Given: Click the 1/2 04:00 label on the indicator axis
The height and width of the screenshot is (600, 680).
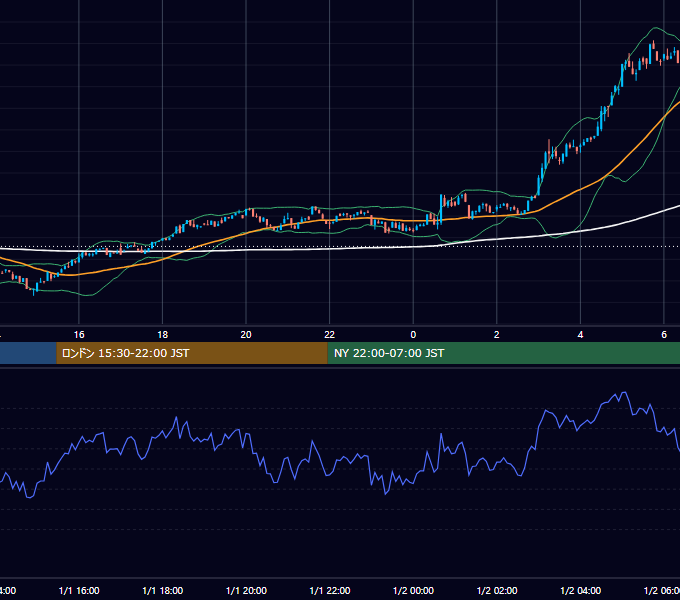Looking at the screenshot, I should pos(581,591).
